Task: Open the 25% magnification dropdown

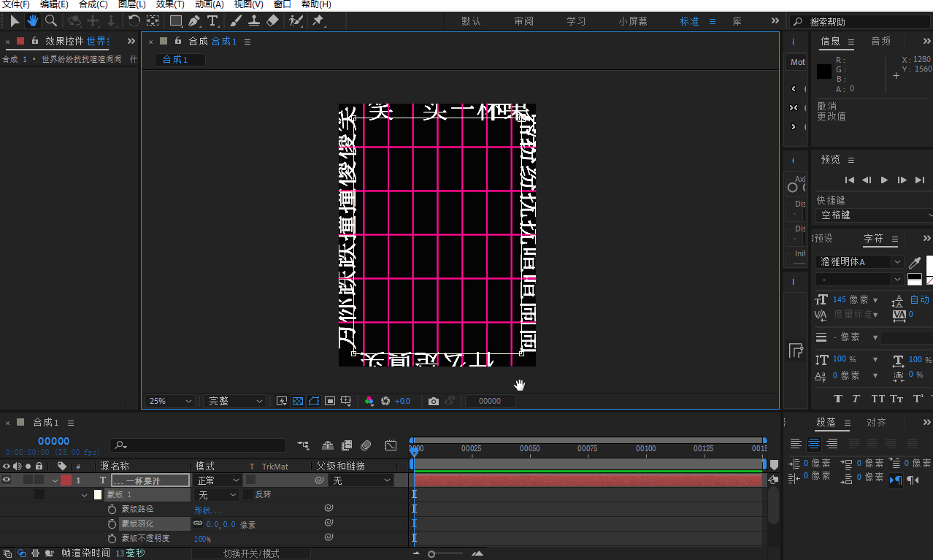Action: (172, 401)
